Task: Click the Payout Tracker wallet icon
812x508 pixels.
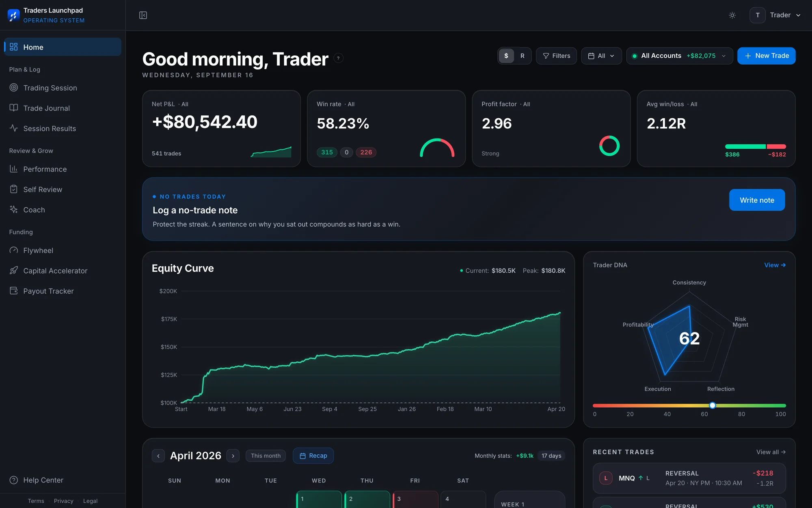Action: (x=14, y=291)
